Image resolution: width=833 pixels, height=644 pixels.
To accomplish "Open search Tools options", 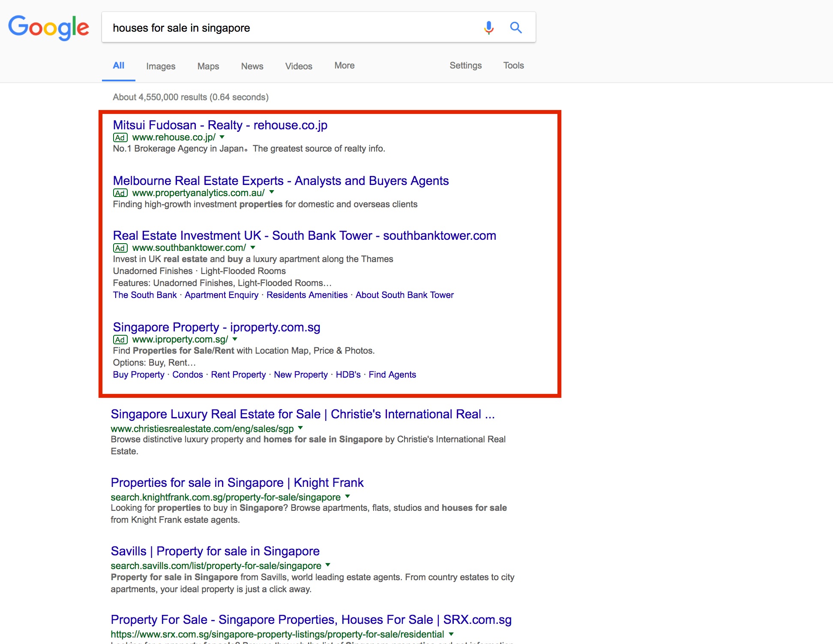I will pyautogui.click(x=513, y=66).
